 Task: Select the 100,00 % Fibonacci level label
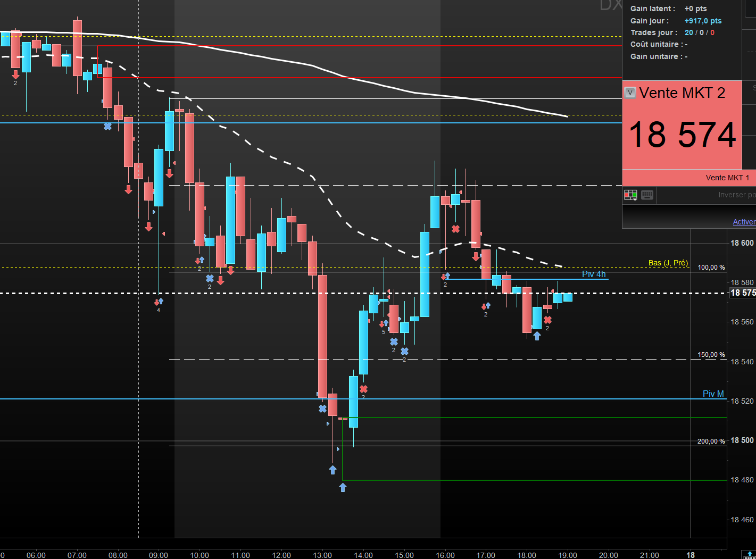(711, 268)
